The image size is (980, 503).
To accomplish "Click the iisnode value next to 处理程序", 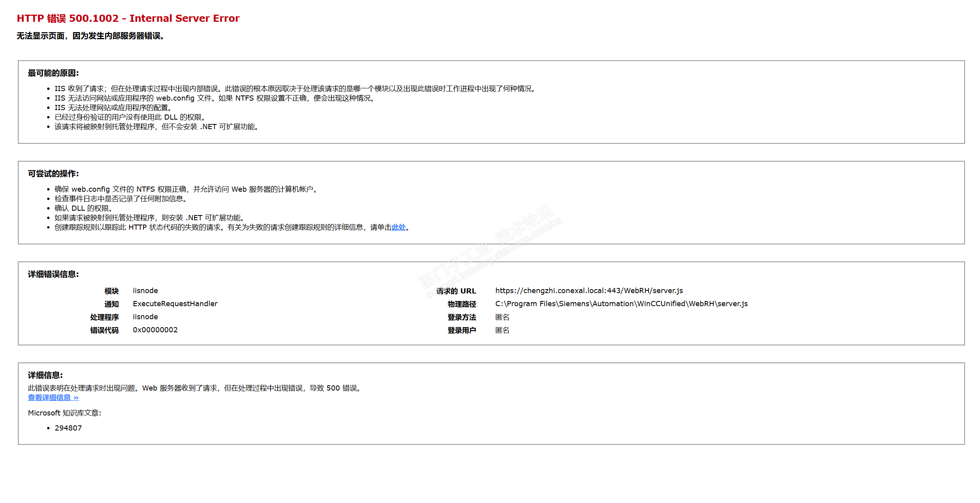I will (145, 317).
